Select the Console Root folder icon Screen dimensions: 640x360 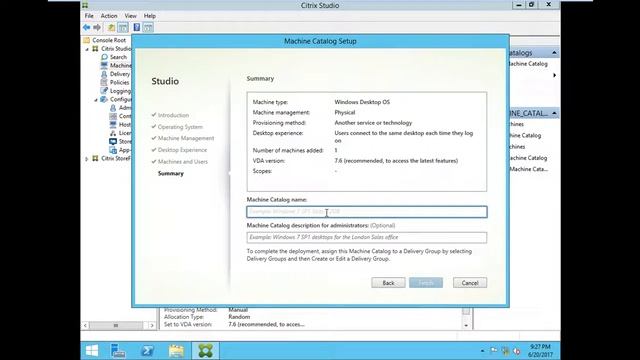click(x=87, y=40)
